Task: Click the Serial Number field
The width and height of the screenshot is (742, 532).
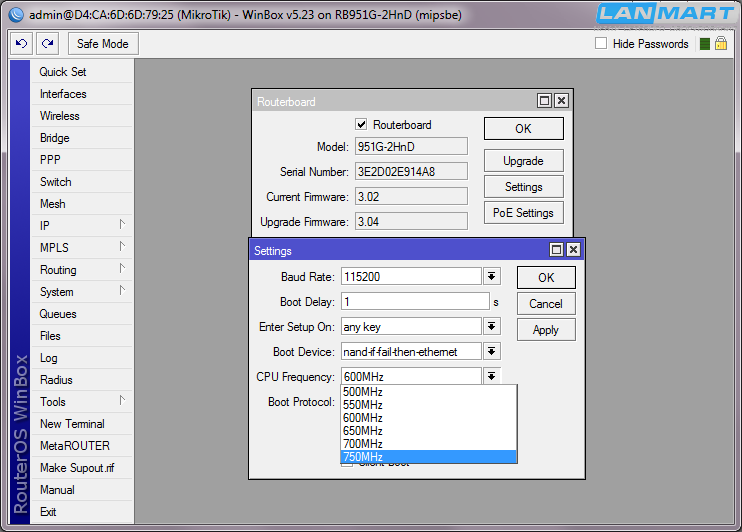Action: (411, 171)
